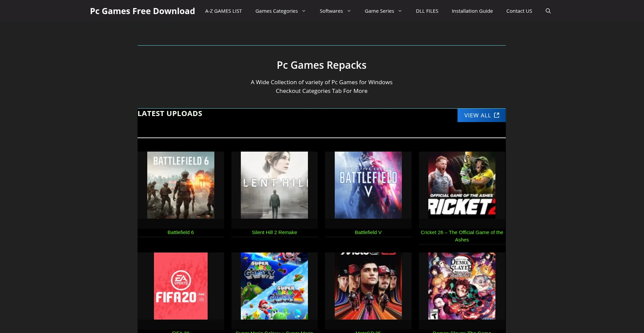Image resolution: width=644 pixels, height=333 pixels.
Task: Open the Battlefield 6 cover thumbnail
Action: point(180,185)
